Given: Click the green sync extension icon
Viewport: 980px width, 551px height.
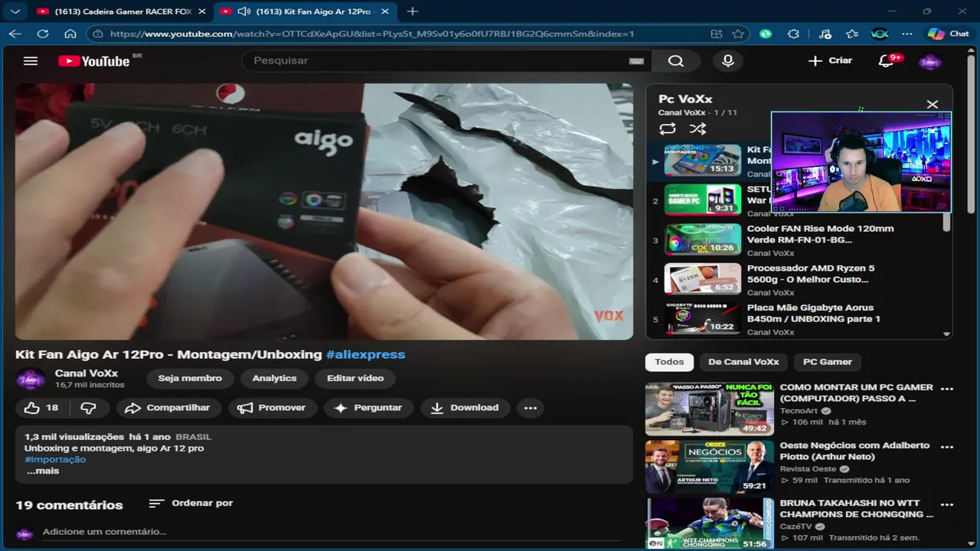Looking at the screenshot, I should point(766,34).
